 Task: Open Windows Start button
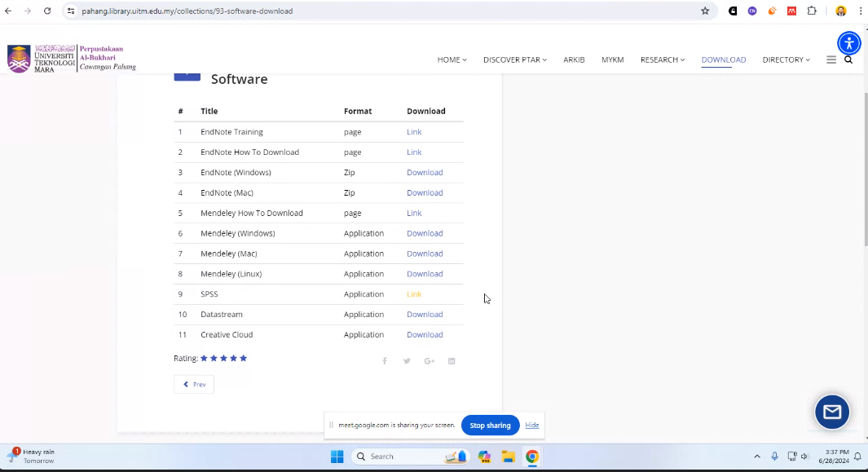(337, 457)
